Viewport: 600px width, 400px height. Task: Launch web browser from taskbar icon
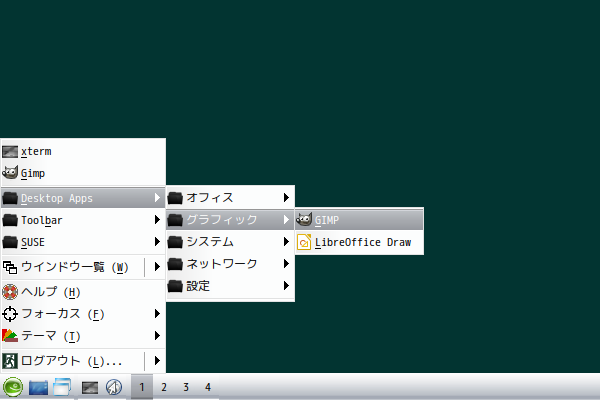[114, 387]
